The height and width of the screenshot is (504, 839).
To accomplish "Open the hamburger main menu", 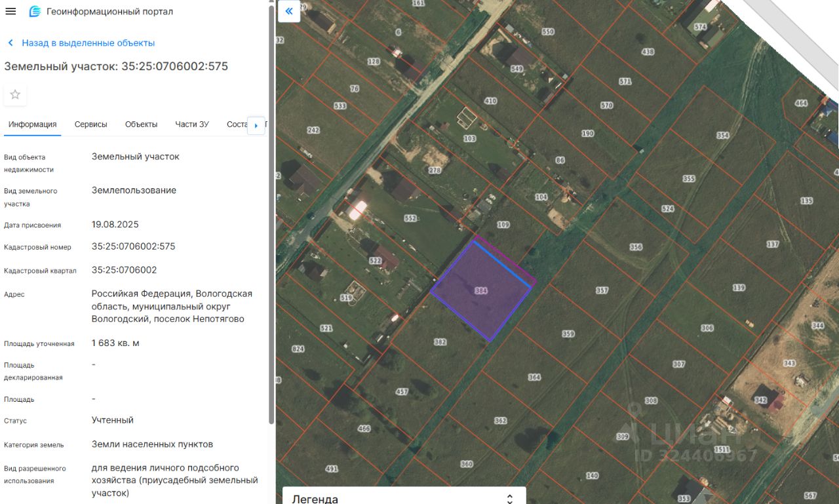I will coord(10,11).
